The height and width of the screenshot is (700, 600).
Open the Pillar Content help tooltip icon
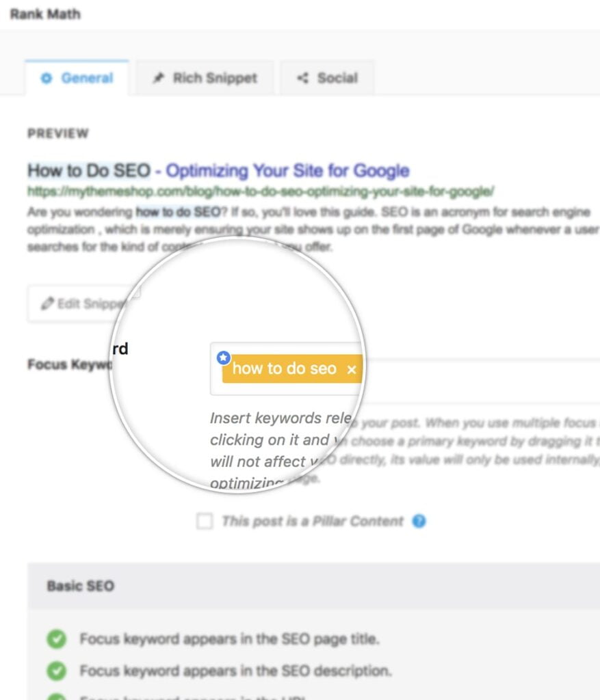[x=419, y=522]
